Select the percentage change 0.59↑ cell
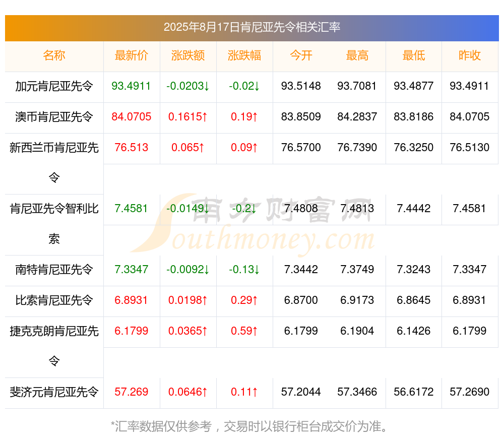Screen dimensions: 504x442 pos(244,331)
